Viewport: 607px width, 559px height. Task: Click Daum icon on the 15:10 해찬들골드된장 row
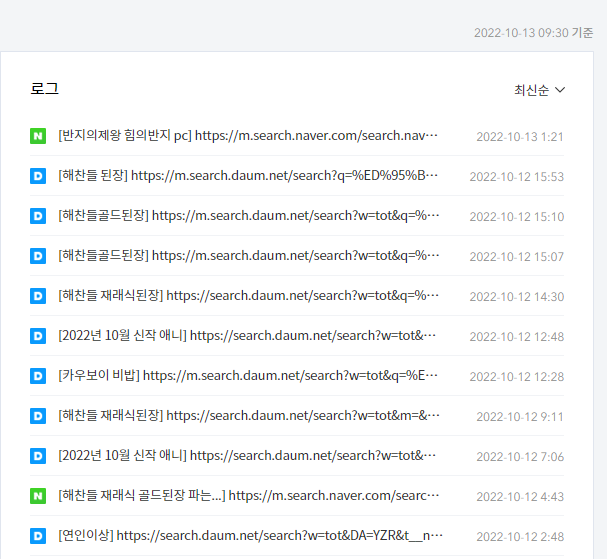38,216
